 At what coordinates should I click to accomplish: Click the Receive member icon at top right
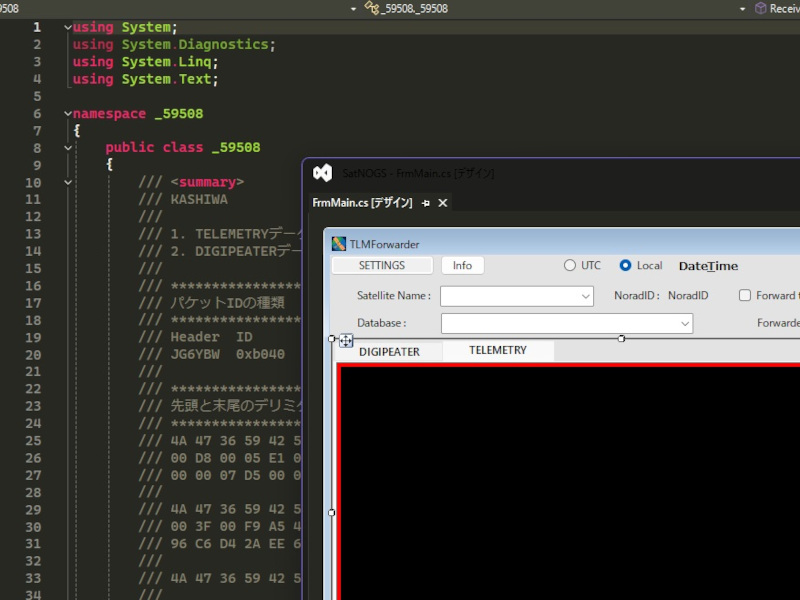(x=761, y=8)
